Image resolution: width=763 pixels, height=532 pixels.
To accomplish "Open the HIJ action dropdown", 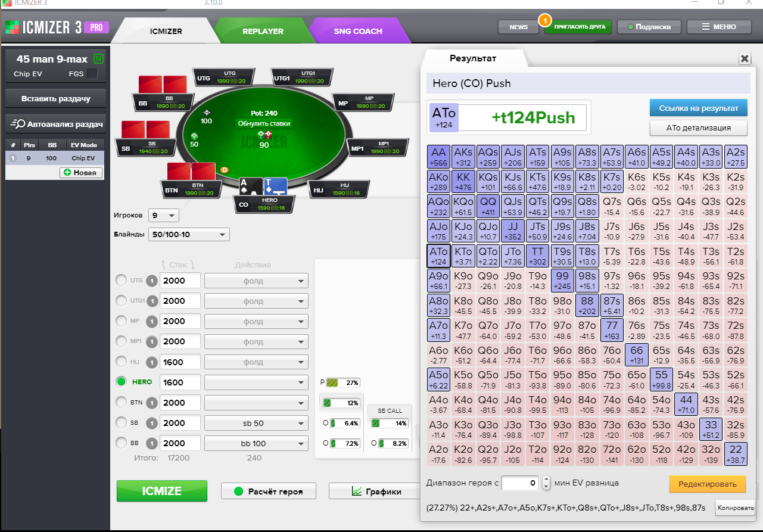I will [x=256, y=362].
